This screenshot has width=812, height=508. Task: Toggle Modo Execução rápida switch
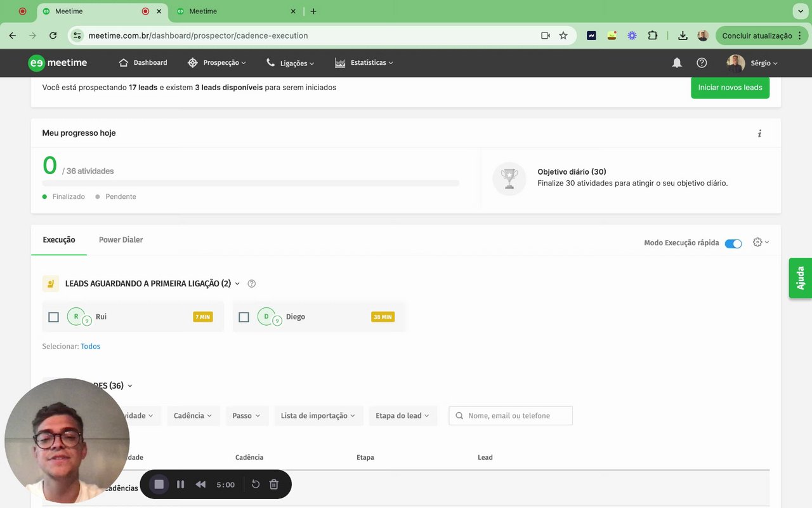(x=733, y=244)
